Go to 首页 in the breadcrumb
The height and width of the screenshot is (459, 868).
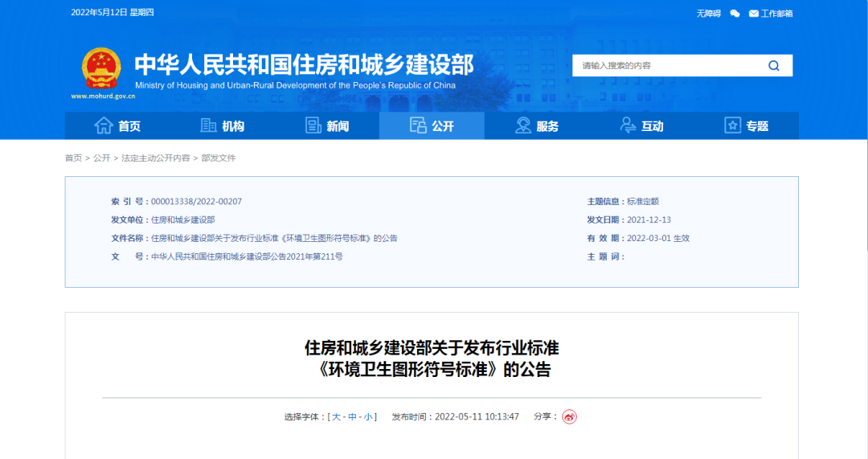tap(73, 158)
